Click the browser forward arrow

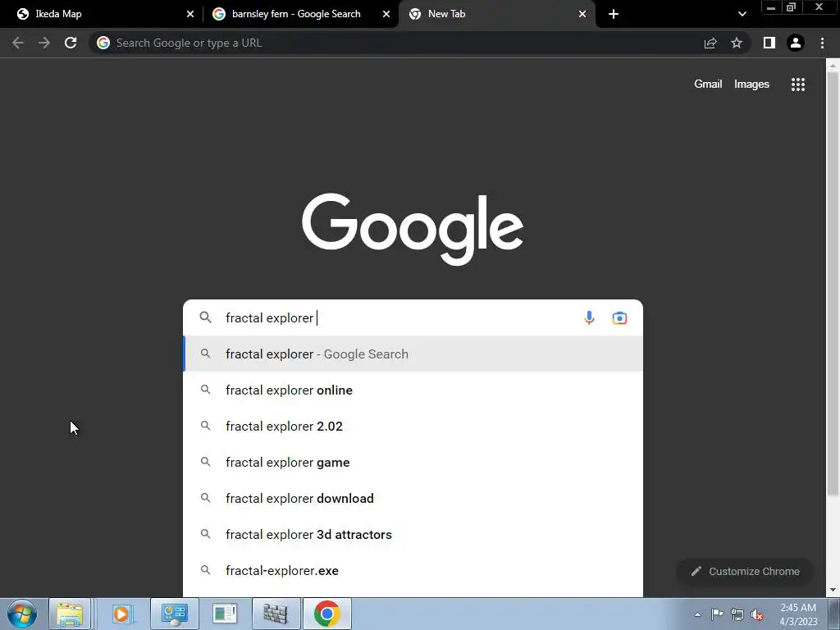pyautogui.click(x=44, y=43)
